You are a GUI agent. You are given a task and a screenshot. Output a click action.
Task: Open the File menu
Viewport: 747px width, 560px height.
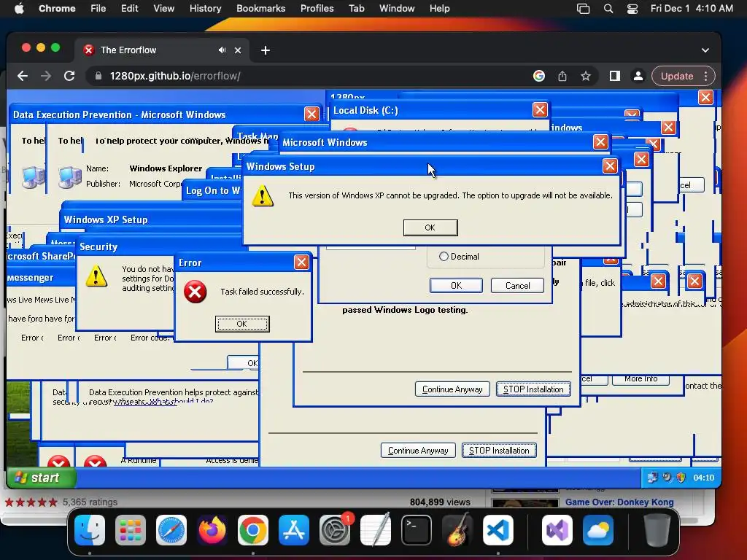coord(98,8)
